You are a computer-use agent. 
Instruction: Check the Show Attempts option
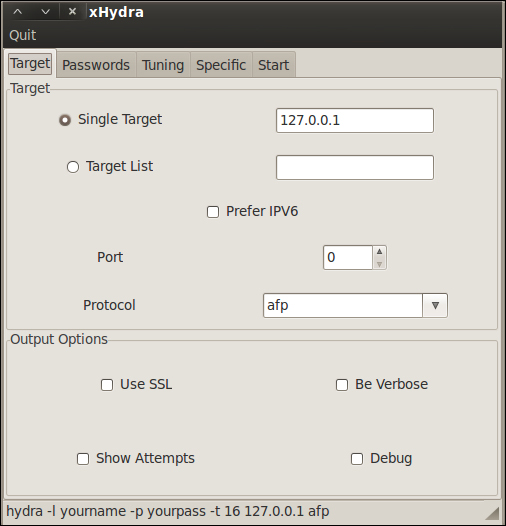click(x=83, y=459)
